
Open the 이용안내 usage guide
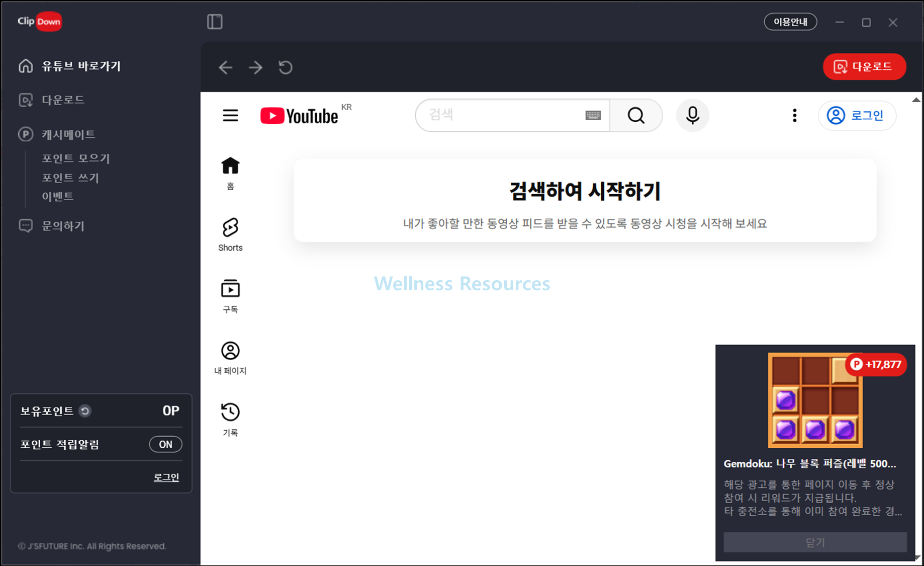(x=790, y=22)
